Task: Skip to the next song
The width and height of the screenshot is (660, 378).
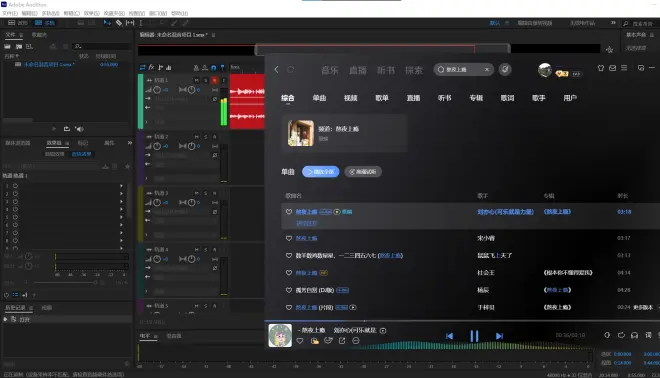Action: [x=499, y=336]
